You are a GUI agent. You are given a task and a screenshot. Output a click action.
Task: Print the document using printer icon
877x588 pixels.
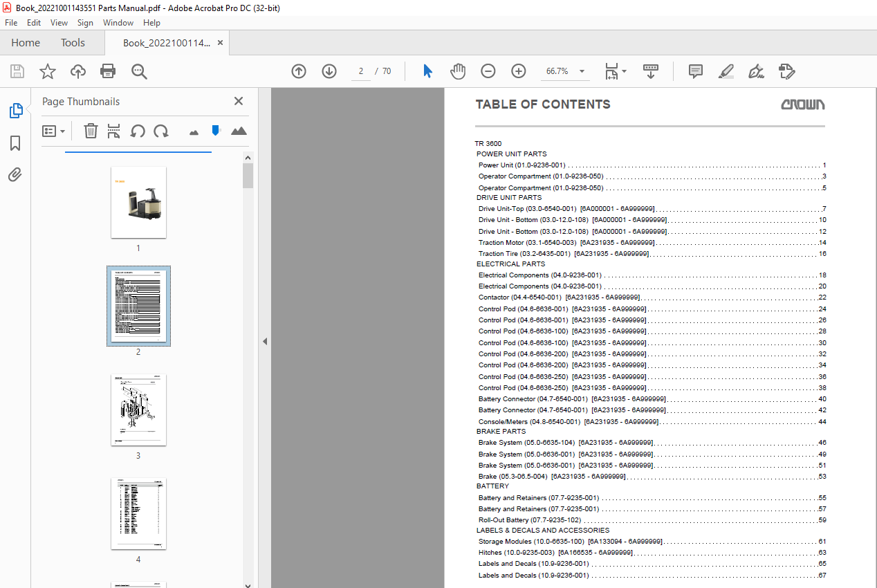108,71
